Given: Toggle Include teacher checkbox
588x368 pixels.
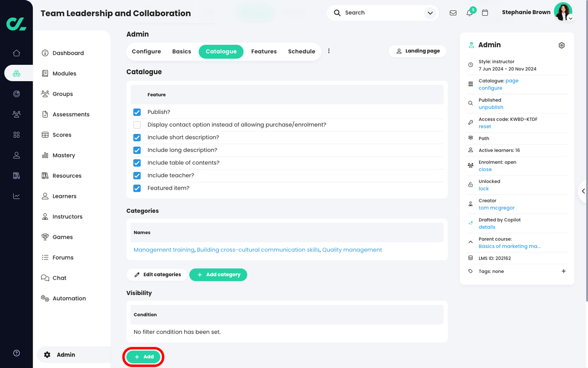Looking at the screenshot, I should coord(137,175).
